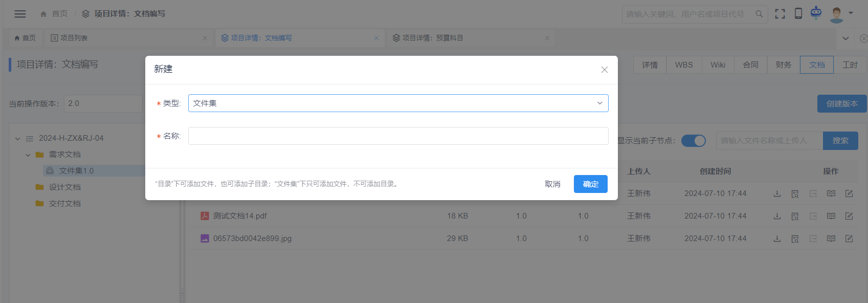The image size is (868, 303).
Task: Click the home icon in the breadcrumb
Action: [x=43, y=14]
